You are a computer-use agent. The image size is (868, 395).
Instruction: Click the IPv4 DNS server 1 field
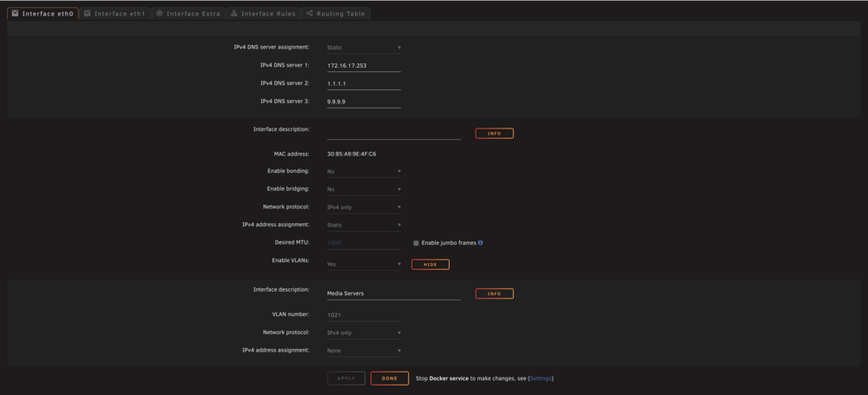pos(364,65)
